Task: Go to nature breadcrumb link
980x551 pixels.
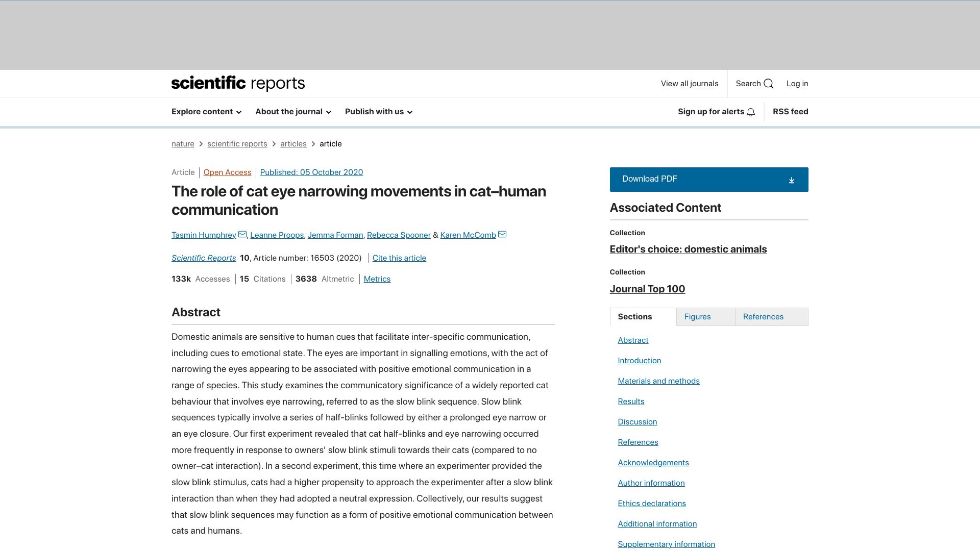Action: pyautogui.click(x=183, y=144)
